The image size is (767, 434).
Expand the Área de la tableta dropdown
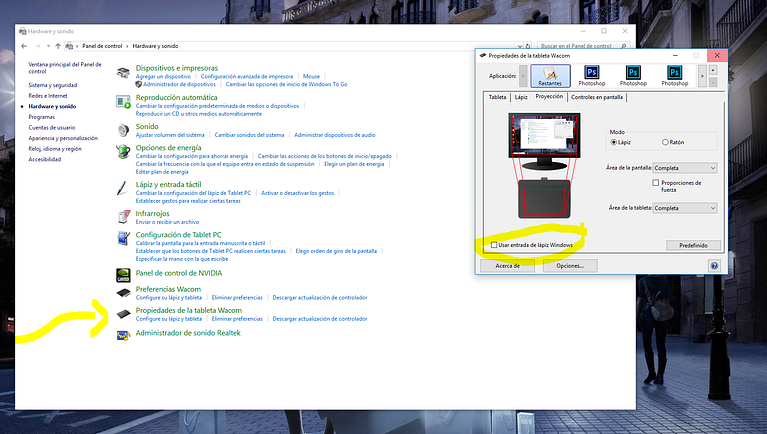coord(685,208)
